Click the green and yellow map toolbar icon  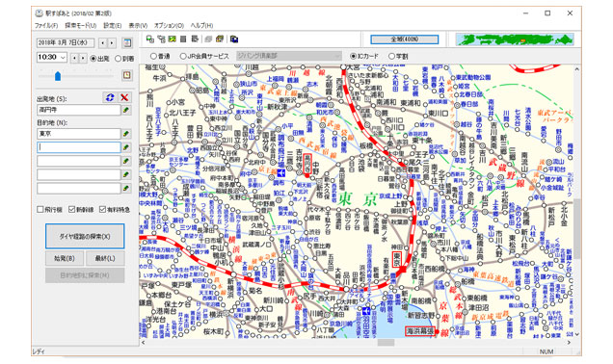pos(172,39)
